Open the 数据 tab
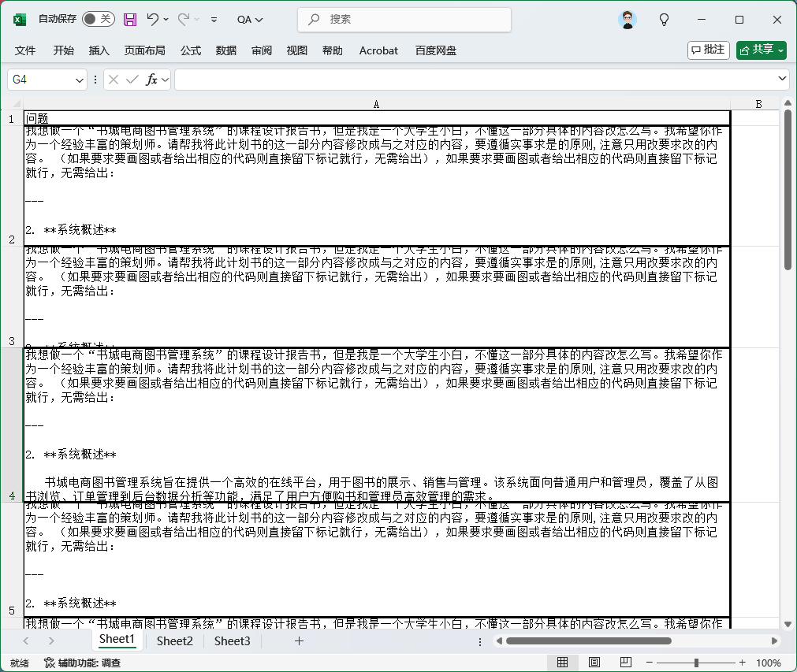Image resolution: width=797 pixels, height=672 pixels. [x=225, y=50]
